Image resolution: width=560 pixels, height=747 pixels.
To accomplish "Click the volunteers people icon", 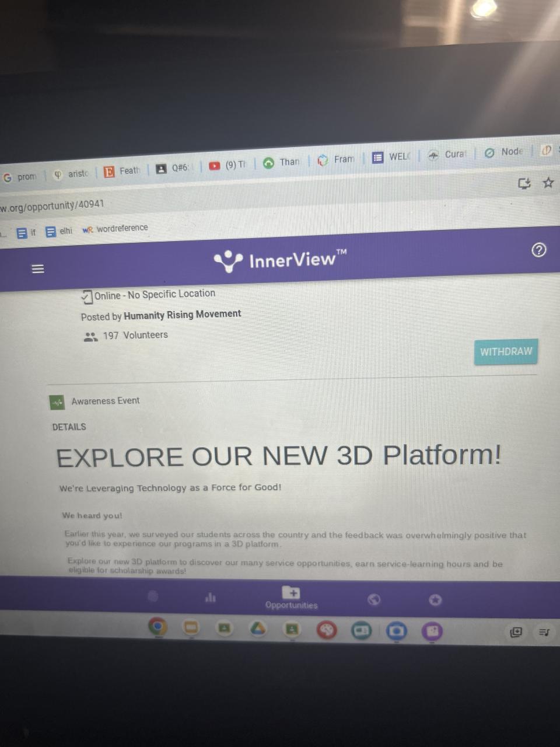I will pos(90,337).
